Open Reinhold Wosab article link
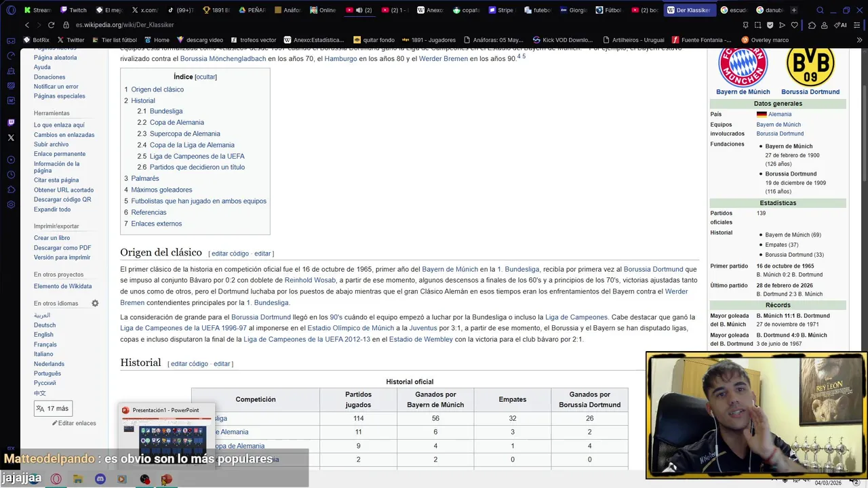This screenshot has height=488, width=868. [x=310, y=280]
